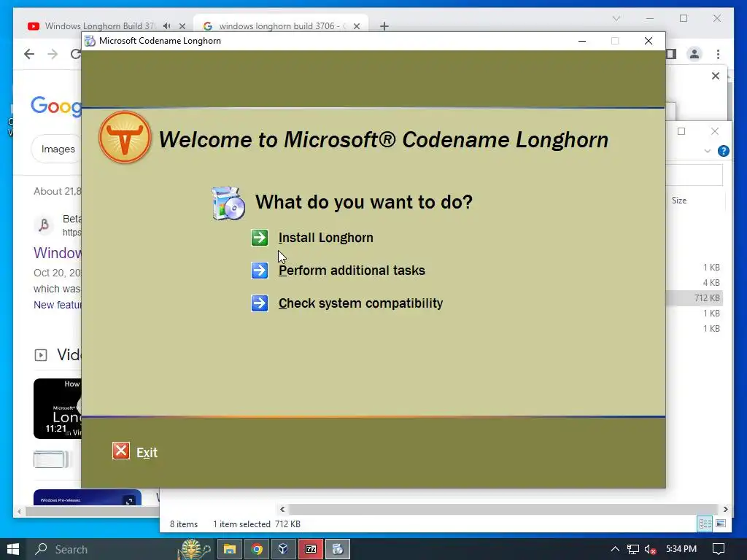Open network icon in system tray
Screen dimensions: 747x560
point(632,549)
